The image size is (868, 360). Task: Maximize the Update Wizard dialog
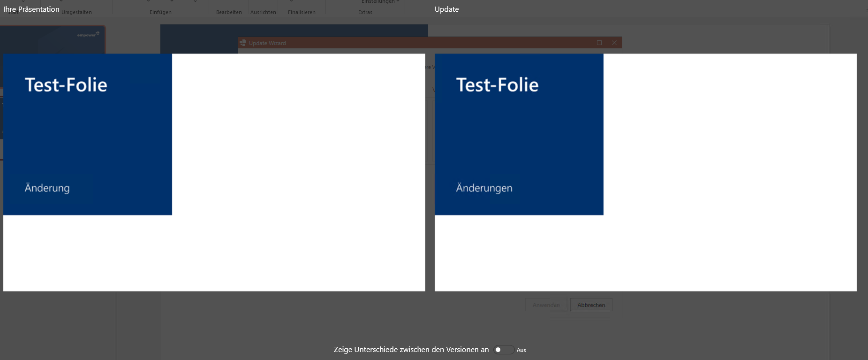click(x=599, y=43)
